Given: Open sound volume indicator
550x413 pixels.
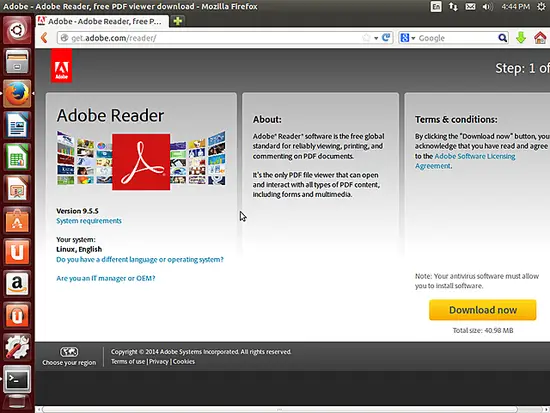Looking at the screenshot, I should pyautogui.click(x=487, y=6).
